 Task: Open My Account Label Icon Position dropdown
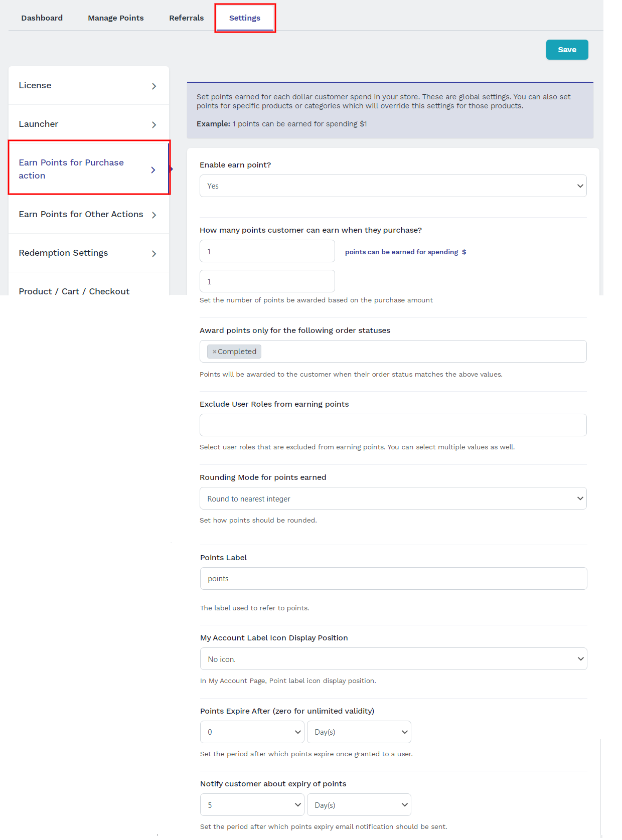click(393, 659)
